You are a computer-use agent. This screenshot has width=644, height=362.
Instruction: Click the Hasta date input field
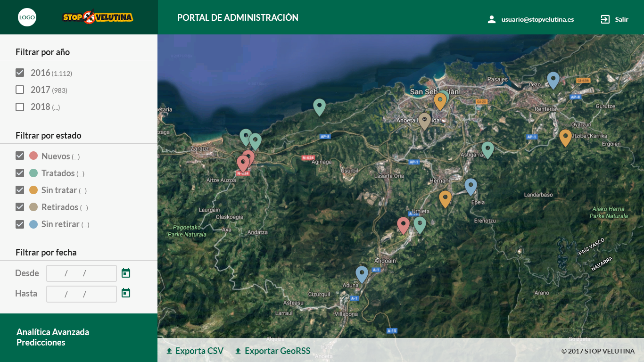82,294
